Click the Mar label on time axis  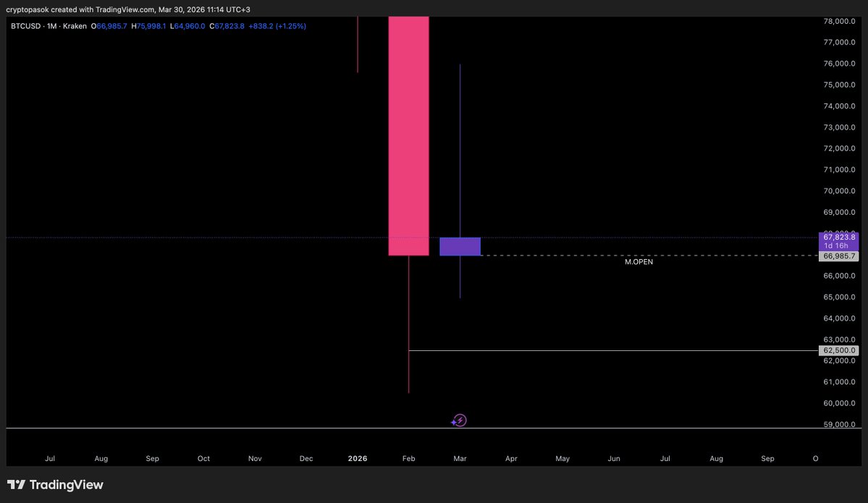coord(460,458)
